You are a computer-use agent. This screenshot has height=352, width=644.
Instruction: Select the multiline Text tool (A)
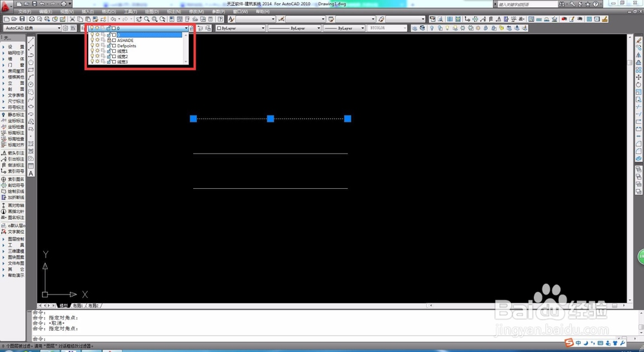coord(31,173)
